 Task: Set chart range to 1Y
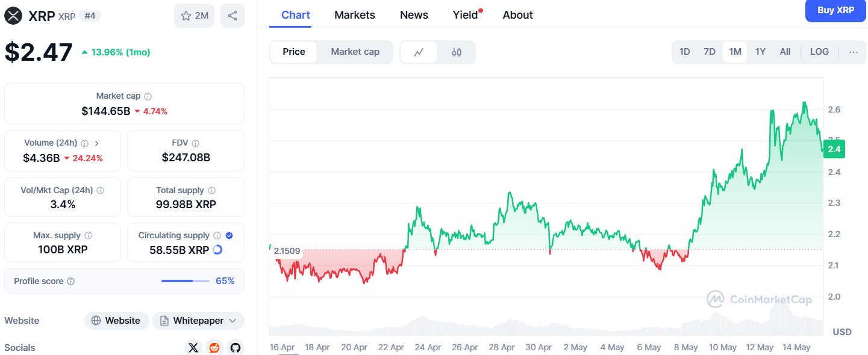pos(760,52)
